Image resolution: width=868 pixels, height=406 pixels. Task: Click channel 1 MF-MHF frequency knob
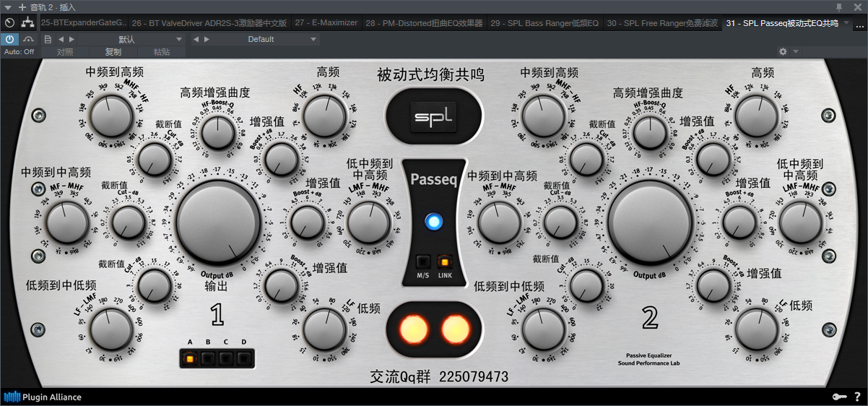click(66, 221)
